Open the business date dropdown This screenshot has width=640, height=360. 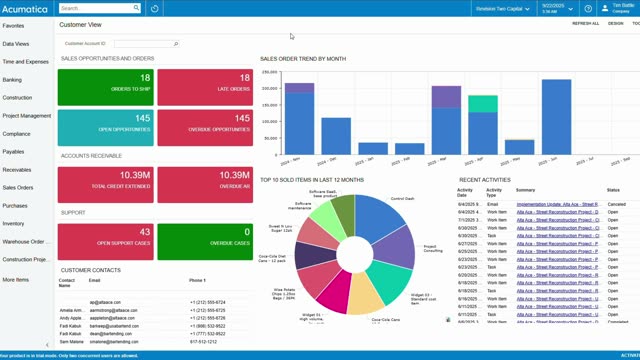tap(558, 9)
